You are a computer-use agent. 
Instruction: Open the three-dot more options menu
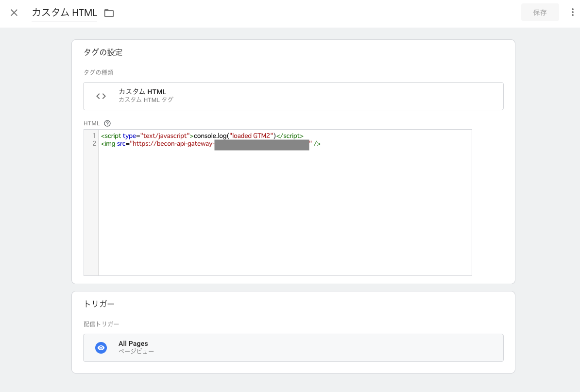pos(572,13)
